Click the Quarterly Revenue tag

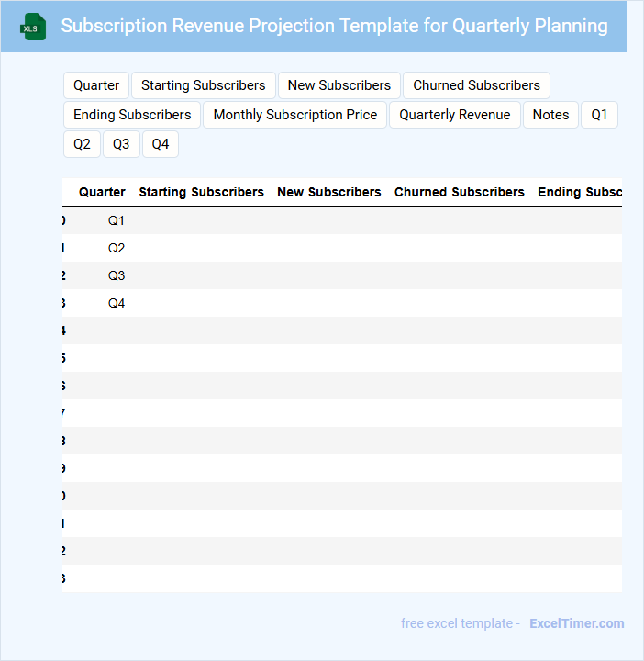click(455, 115)
